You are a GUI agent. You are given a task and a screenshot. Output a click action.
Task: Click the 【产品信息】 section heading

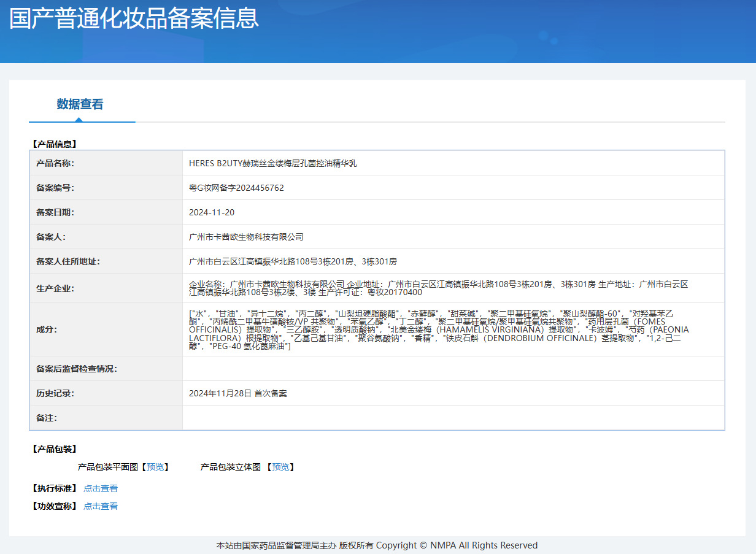[x=54, y=144]
